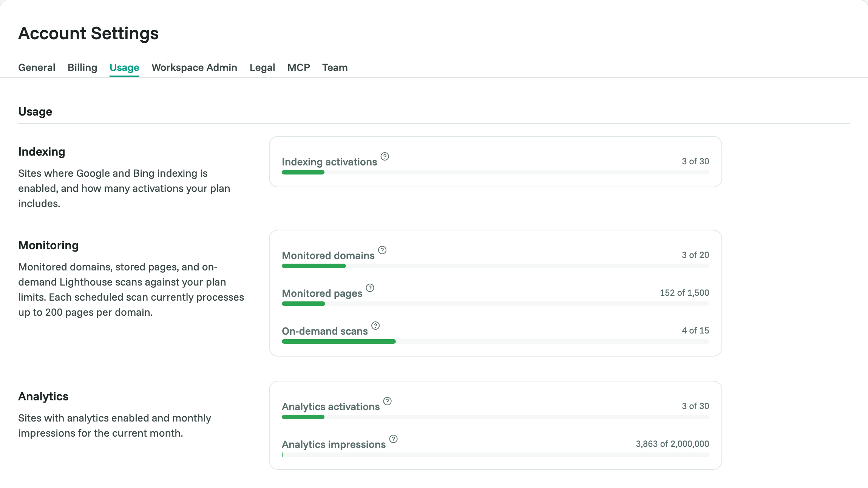
Task: Click the '4 of 15' scans value
Action: (695, 330)
